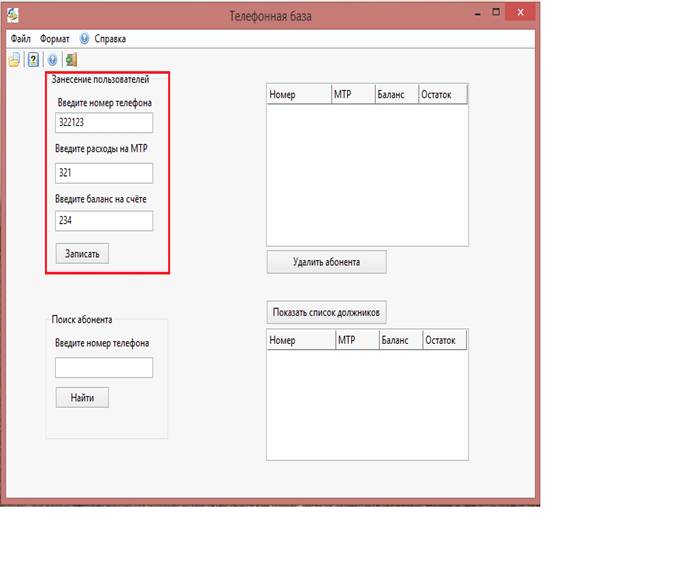The width and height of the screenshot is (686, 567).
Task: Click the application icon in title bar
Action: pos(13,14)
